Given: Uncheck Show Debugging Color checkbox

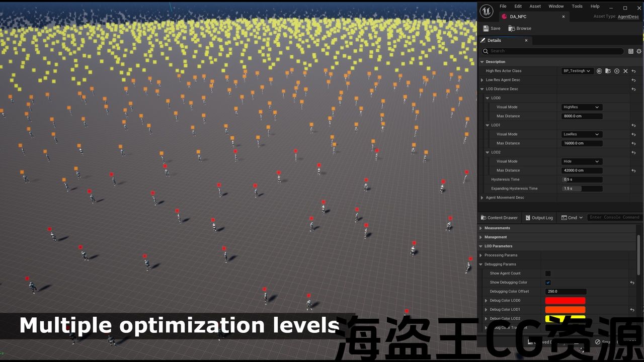Looking at the screenshot, I should 548,283.
